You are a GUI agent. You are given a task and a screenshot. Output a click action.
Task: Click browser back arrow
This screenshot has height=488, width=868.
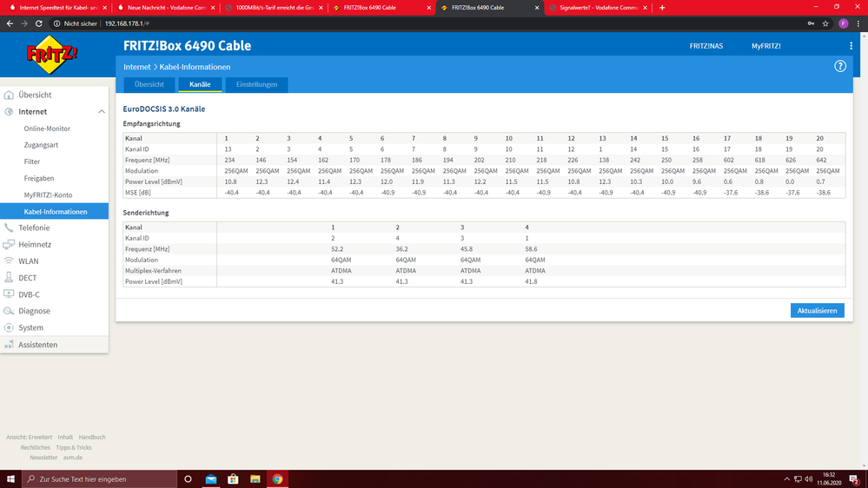pyautogui.click(x=10, y=23)
